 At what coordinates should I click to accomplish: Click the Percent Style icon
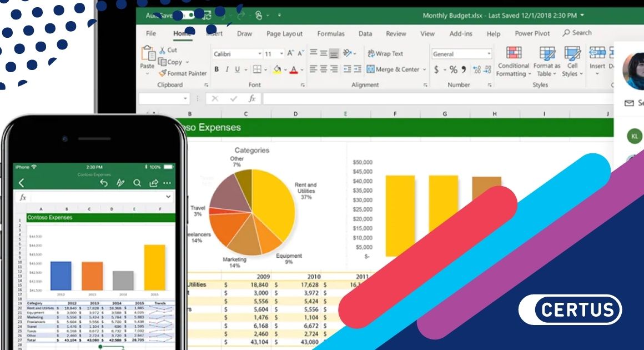453,69
